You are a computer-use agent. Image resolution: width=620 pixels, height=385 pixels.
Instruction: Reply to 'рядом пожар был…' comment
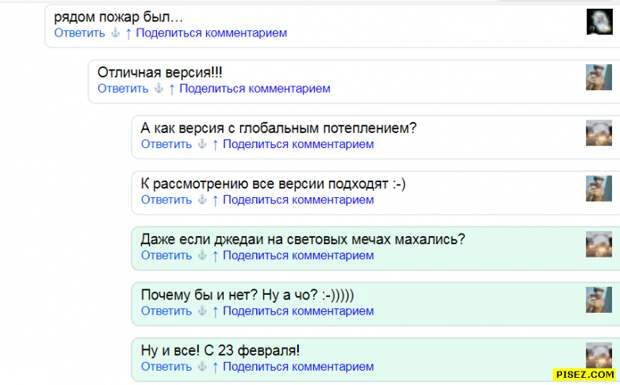coord(79,33)
